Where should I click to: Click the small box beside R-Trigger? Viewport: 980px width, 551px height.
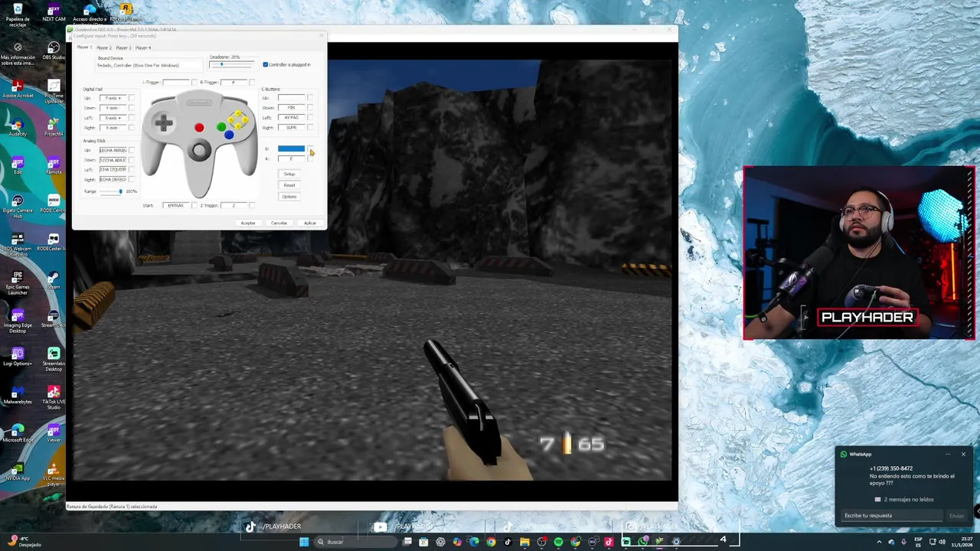pyautogui.click(x=252, y=82)
